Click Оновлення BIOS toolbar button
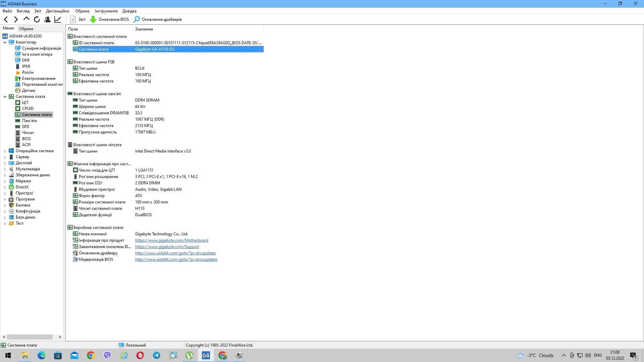 110,19
